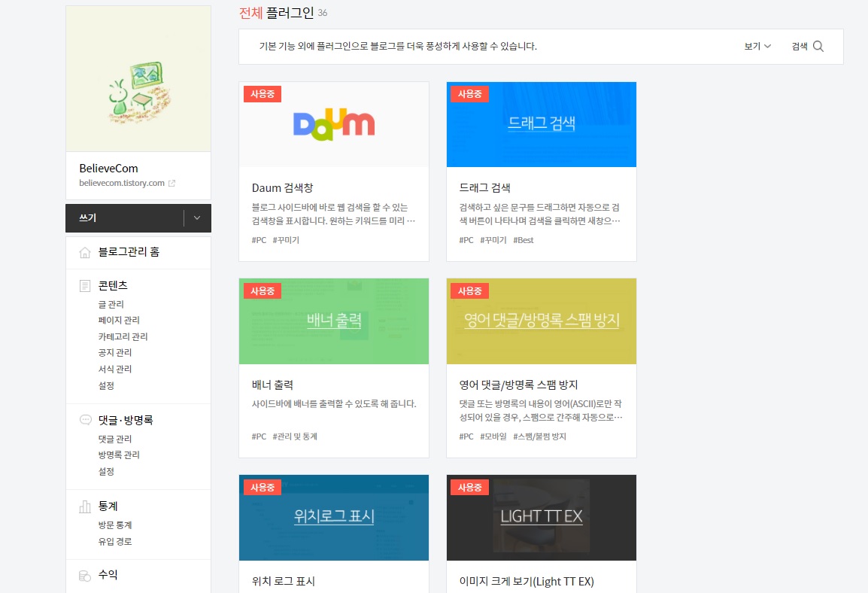Image resolution: width=868 pixels, height=593 pixels.
Task: Open the 영어 댓글/방명록 스팸 방지 thumbnail
Action: pos(542,321)
